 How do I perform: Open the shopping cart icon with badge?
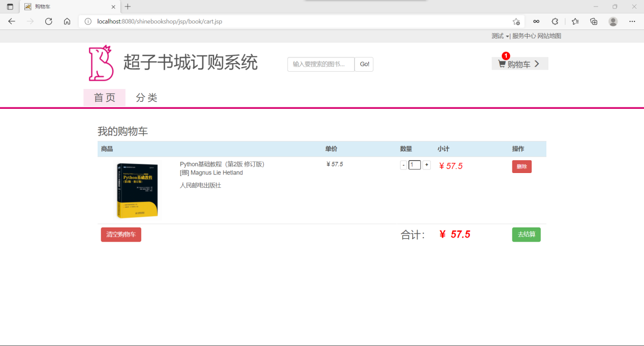(x=502, y=63)
